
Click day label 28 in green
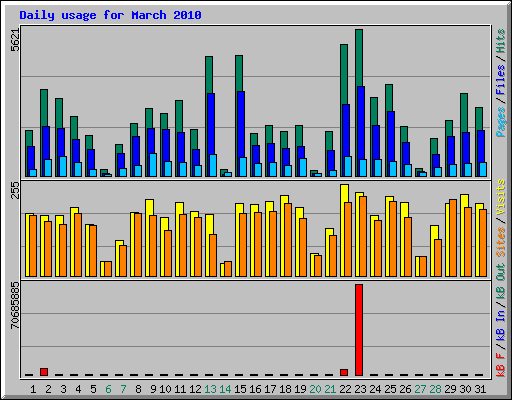[436, 389]
